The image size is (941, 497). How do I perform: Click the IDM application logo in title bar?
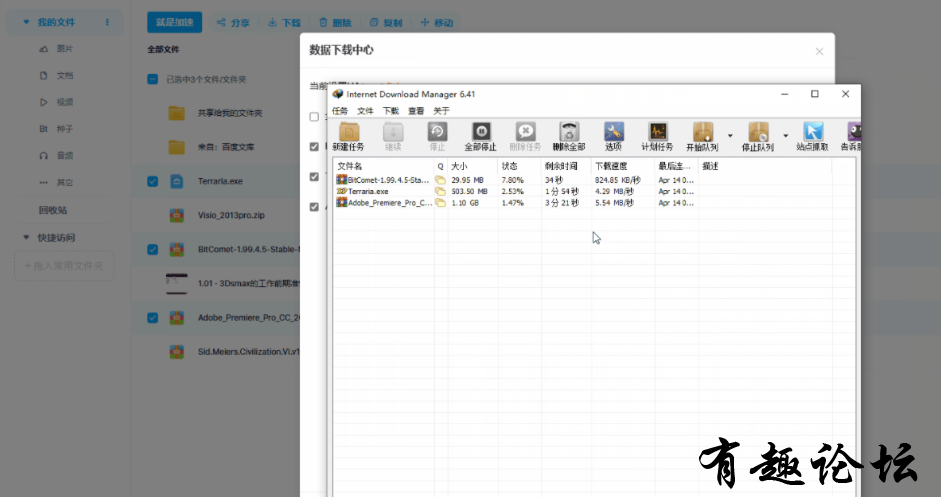[338, 94]
